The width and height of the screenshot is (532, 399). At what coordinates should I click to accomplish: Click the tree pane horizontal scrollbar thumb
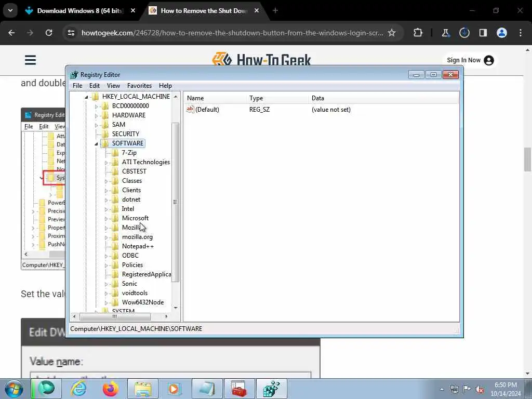[x=115, y=316]
